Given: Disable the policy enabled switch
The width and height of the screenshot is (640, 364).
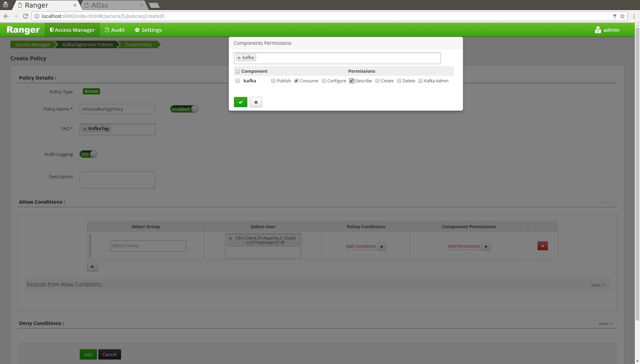Looking at the screenshot, I should pos(184,109).
